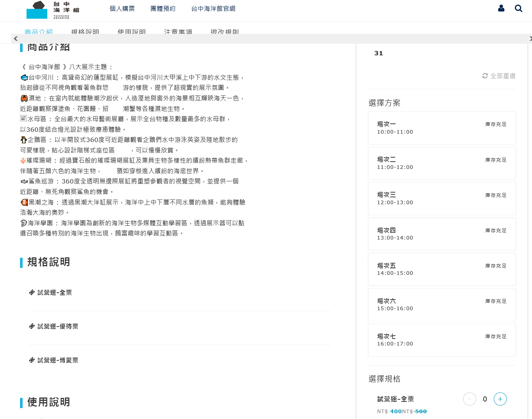Choose session 場次六 15:00-16:00
Screen dimensions: 532x419
point(442,304)
